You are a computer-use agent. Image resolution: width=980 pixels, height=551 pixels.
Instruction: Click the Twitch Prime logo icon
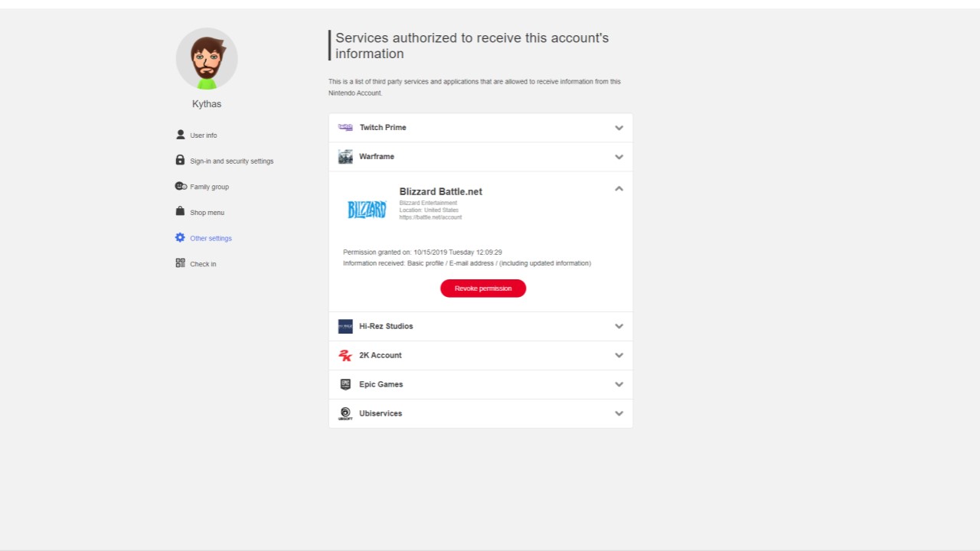click(x=345, y=128)
